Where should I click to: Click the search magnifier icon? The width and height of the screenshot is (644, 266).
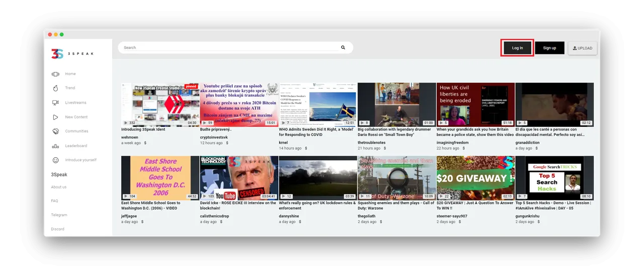(343, 47)
